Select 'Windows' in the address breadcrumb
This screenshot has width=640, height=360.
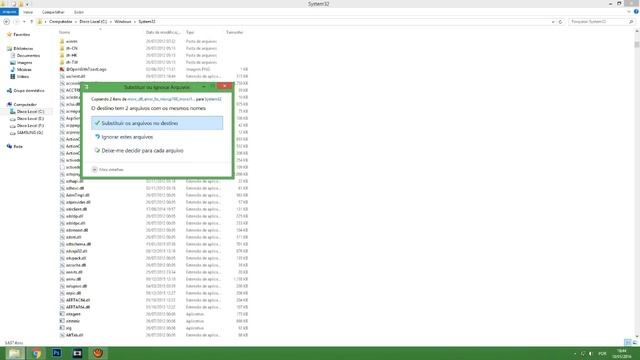point(122,22)
